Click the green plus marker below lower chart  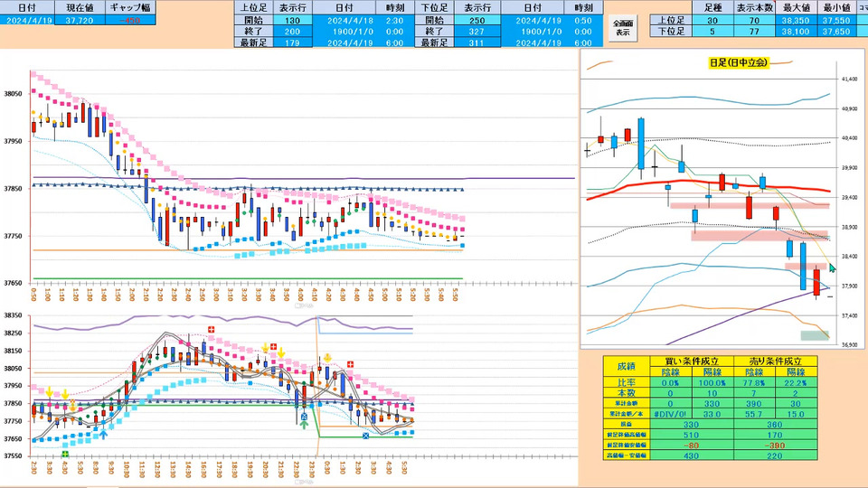(65, 455)
